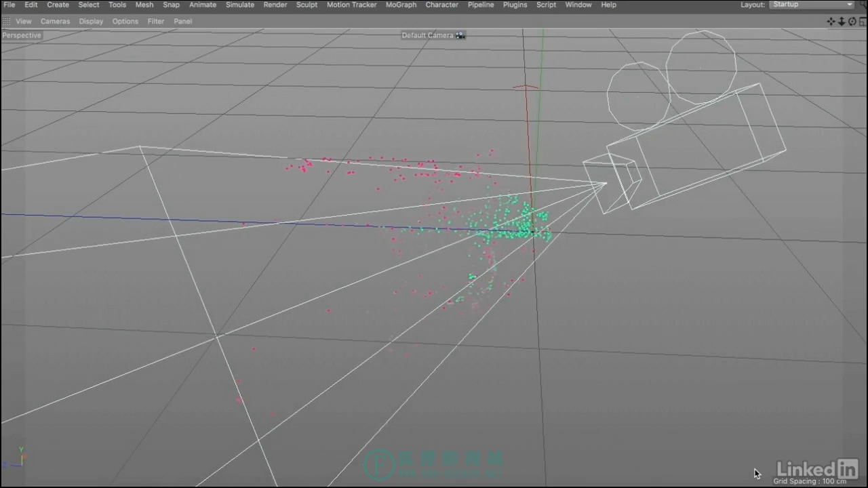Click the Layout: label
Image resolution: width=868 pixels, height=488 pixels.
coord(753,5)
